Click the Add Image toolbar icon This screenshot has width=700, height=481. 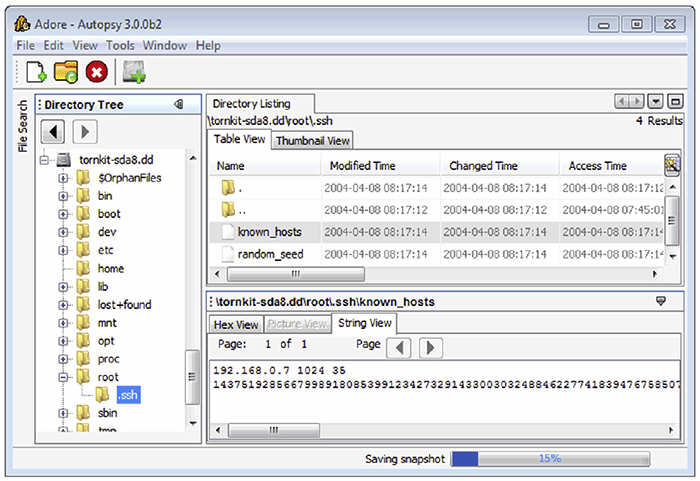(134, 71)
